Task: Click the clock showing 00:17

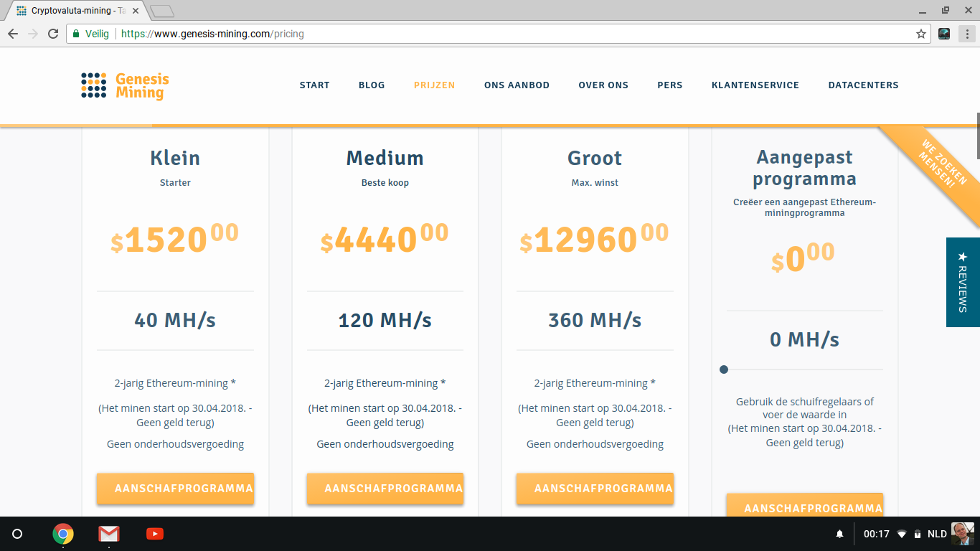Action: 877,534
